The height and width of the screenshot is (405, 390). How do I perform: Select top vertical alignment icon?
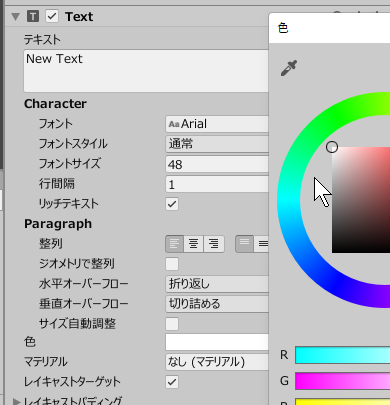pos(244,244)
